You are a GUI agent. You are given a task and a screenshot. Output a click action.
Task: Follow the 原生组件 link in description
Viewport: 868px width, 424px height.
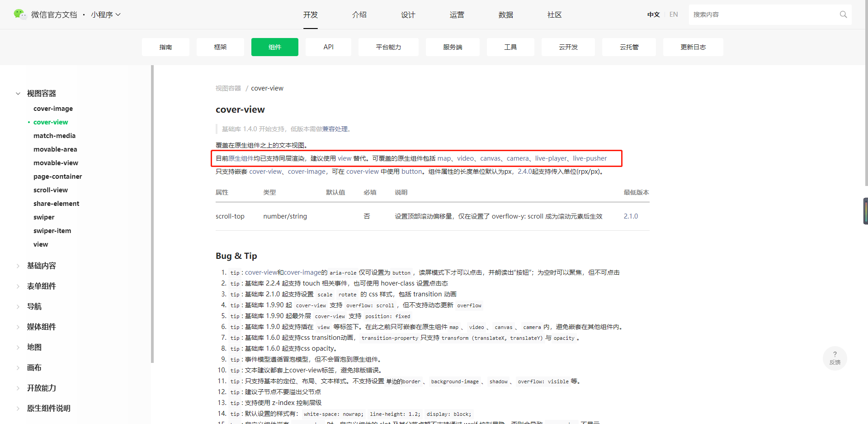pyautogui.click(x=241, y=158)
